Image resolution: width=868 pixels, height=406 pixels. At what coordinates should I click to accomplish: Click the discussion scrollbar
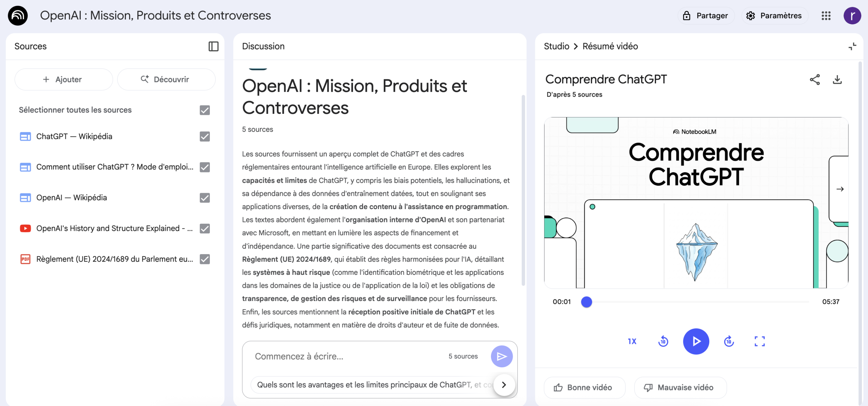tap(523, 190)
